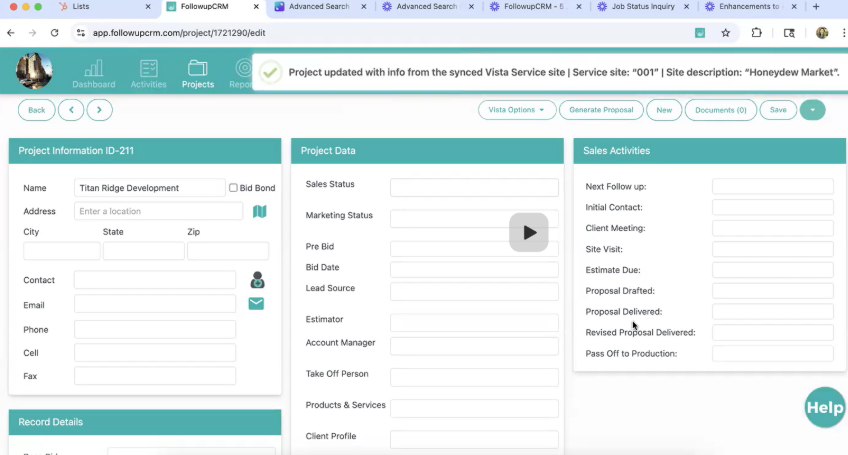Click the Next Follow up date field
Screen dimensions: 848x455
click(772, 186)
